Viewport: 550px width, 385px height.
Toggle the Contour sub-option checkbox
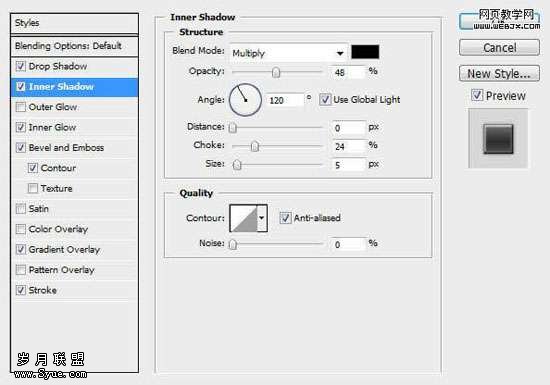coord(33,168)
